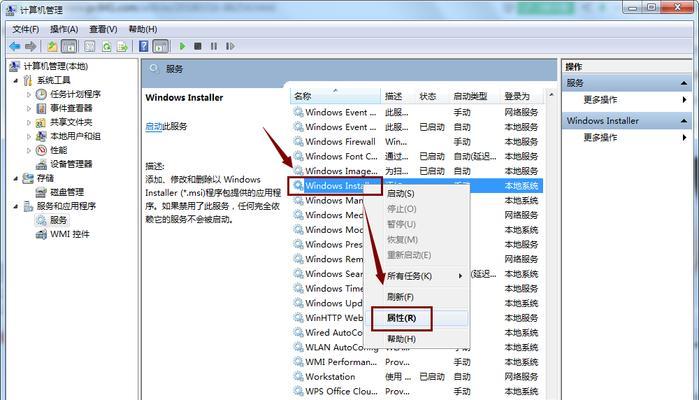699x400 pixels.
Task: Sort by the 状态 column header
Action: click(432, 96)
